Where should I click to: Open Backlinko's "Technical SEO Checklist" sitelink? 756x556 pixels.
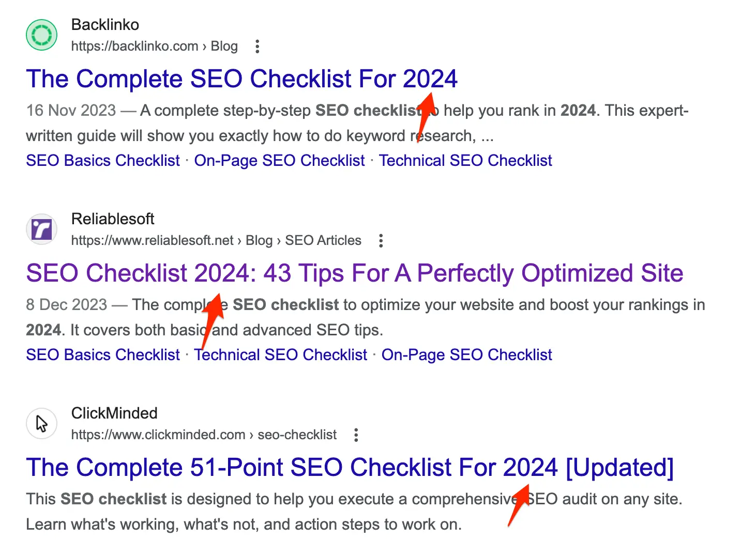(x=465, y=161)
